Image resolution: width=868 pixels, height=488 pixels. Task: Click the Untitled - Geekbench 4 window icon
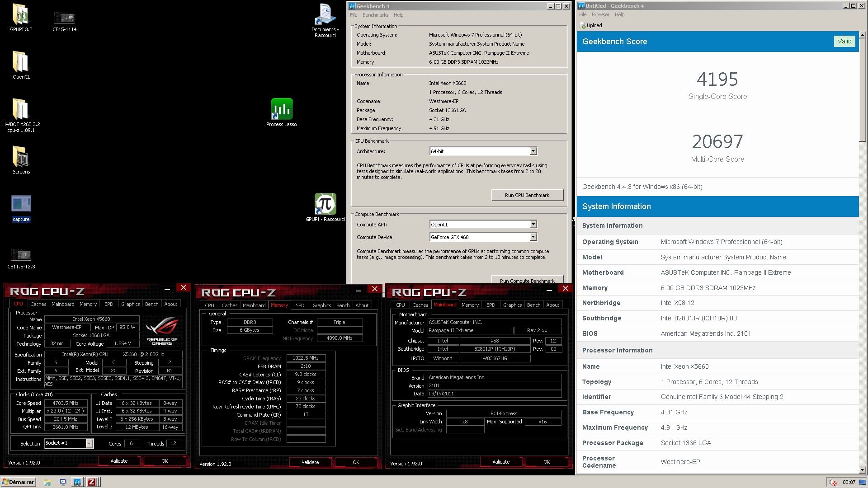tap(581, 6)
